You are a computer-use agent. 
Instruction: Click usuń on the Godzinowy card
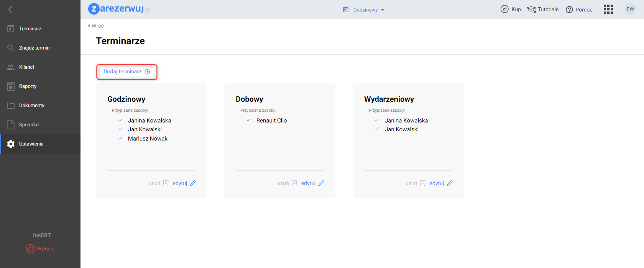coord(154,183)
